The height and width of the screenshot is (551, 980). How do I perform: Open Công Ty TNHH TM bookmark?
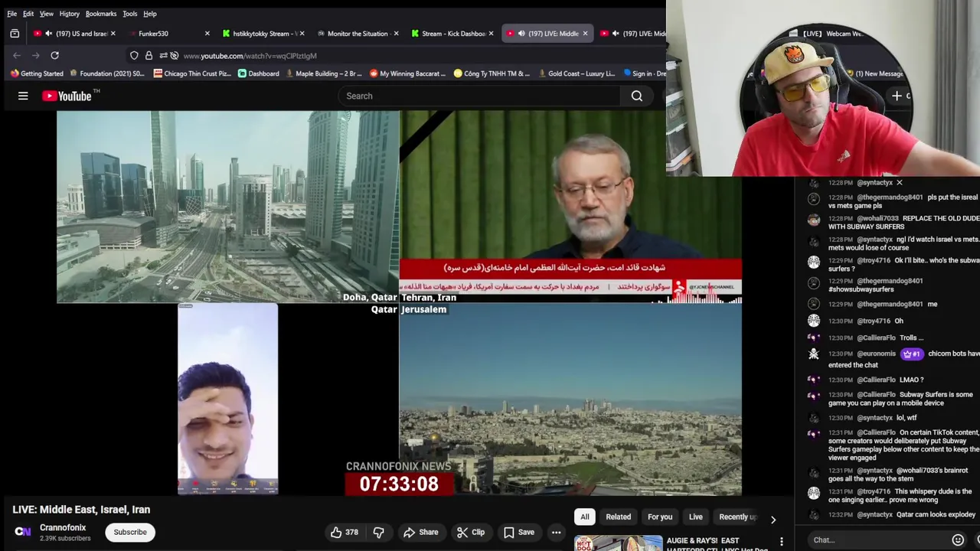pos(492,73)
